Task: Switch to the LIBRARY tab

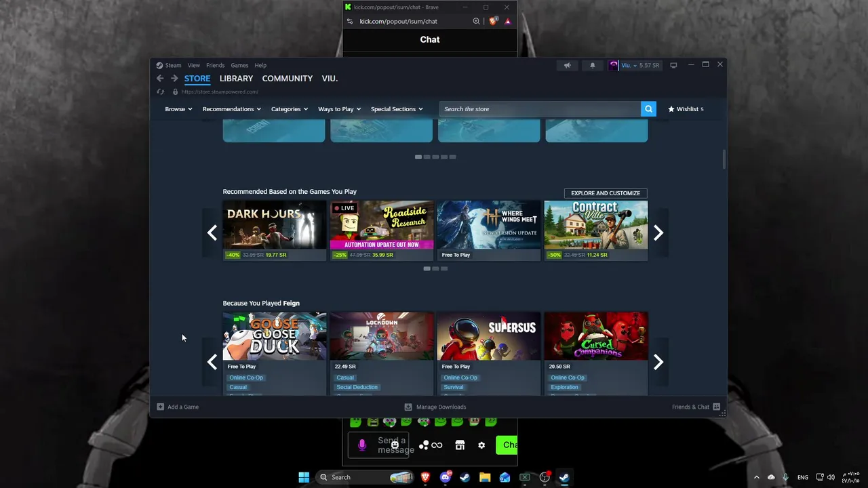Action: pos(236,79)
